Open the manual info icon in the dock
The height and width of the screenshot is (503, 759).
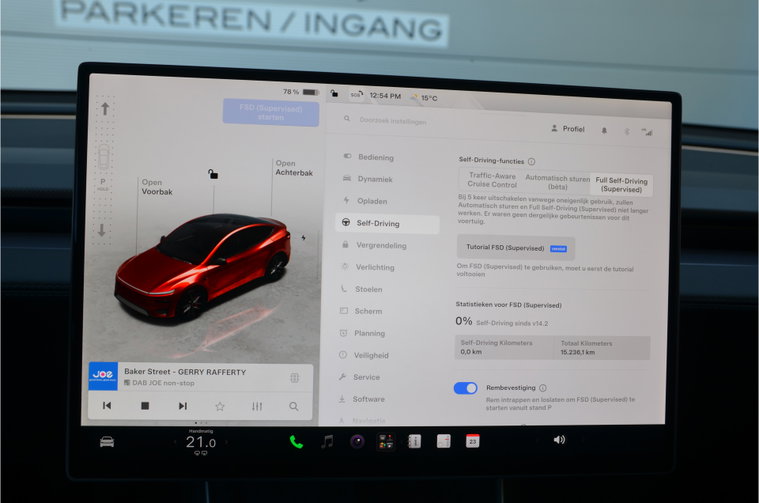tap(414, 441)
